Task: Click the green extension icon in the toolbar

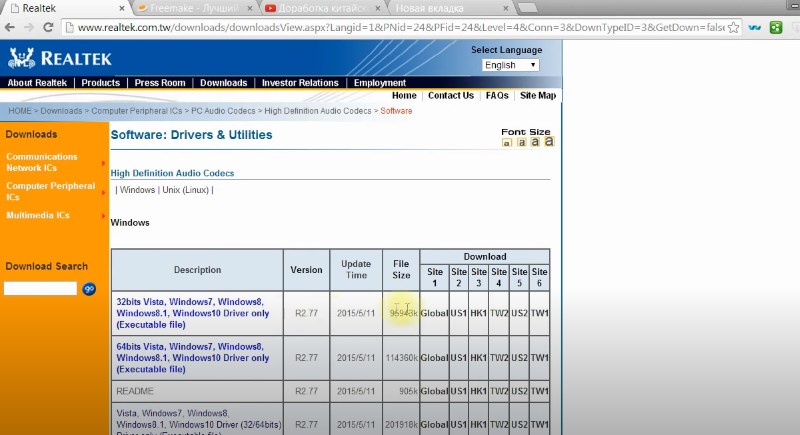Action: [x=774, y=29]
